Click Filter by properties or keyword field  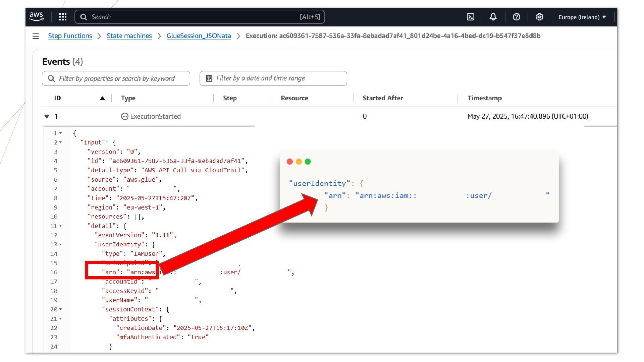tap(116, 78)
